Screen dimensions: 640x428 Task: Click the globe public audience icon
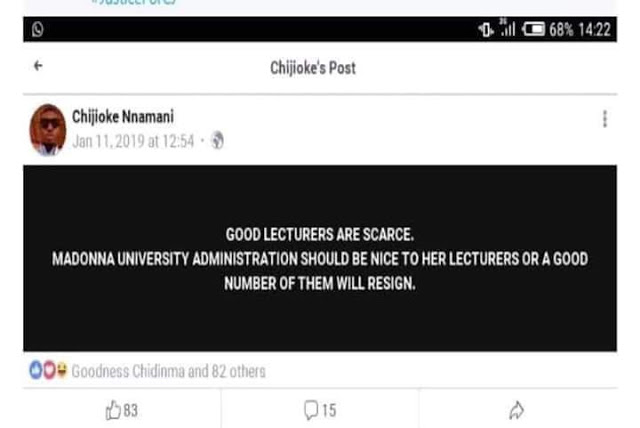tap(217, 141)
